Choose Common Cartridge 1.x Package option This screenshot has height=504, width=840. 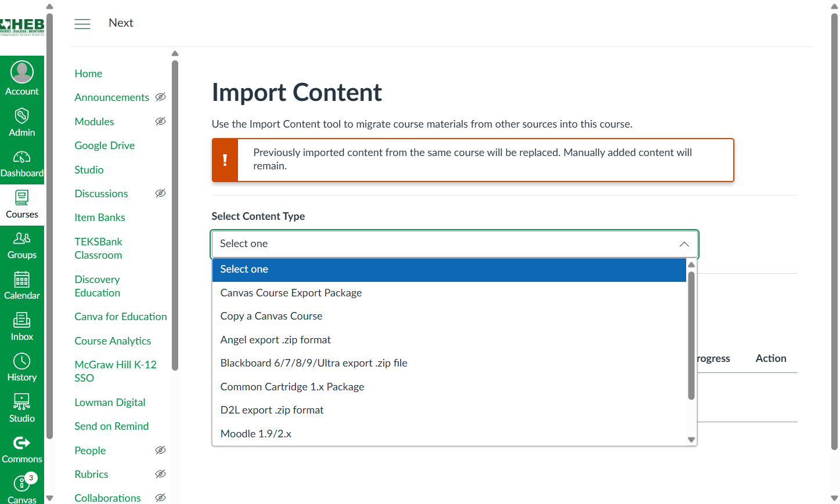449,387
